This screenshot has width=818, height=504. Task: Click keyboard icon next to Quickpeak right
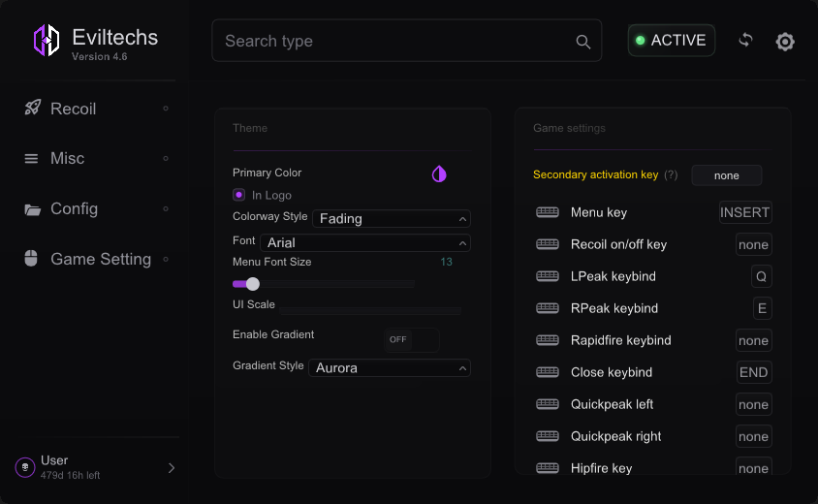point(548,436)
